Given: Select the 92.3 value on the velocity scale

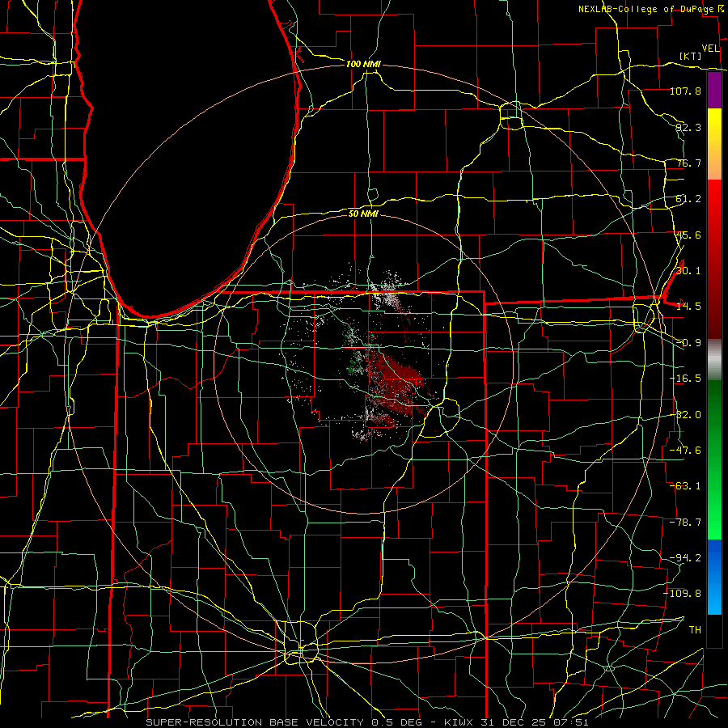Looking at the screenshot, I should tap(688, 127).
